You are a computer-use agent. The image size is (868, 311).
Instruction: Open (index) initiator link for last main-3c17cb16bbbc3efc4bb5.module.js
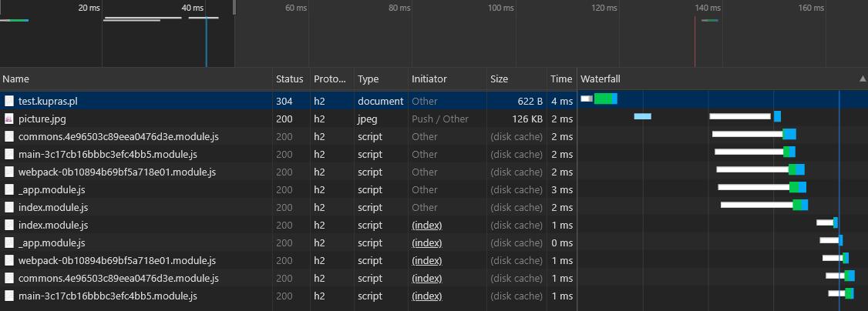(x=427, y=296)
